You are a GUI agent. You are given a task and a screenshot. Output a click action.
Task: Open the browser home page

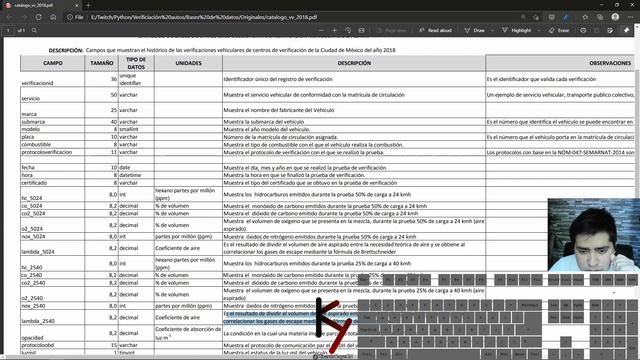coord(53,17)
